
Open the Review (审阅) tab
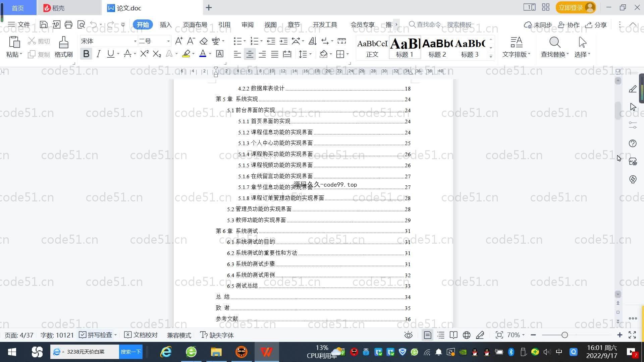[x=248, y=24]
